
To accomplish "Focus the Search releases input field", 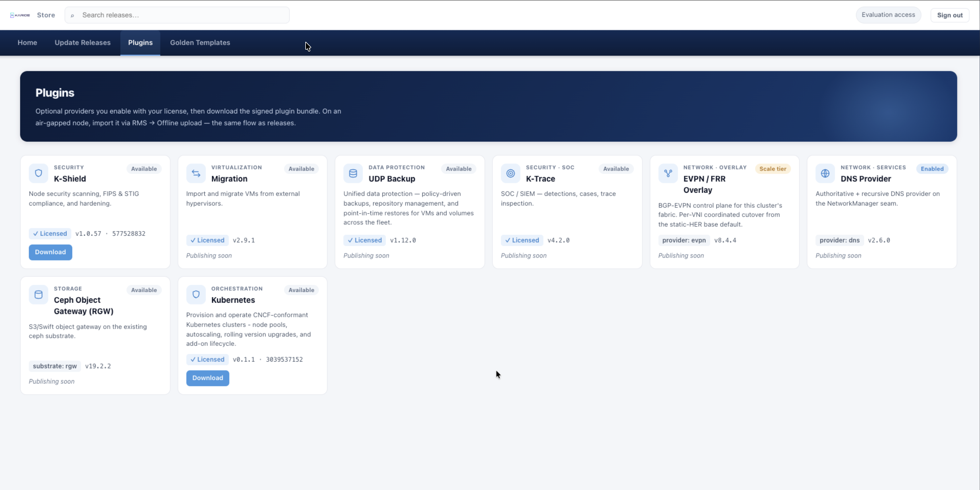I will (x=177, y=15).
